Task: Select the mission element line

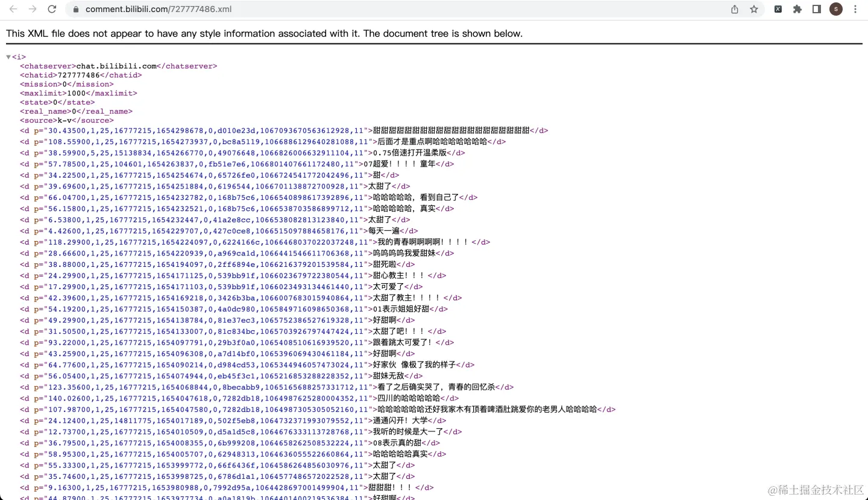Action: (x=67, y=84)
